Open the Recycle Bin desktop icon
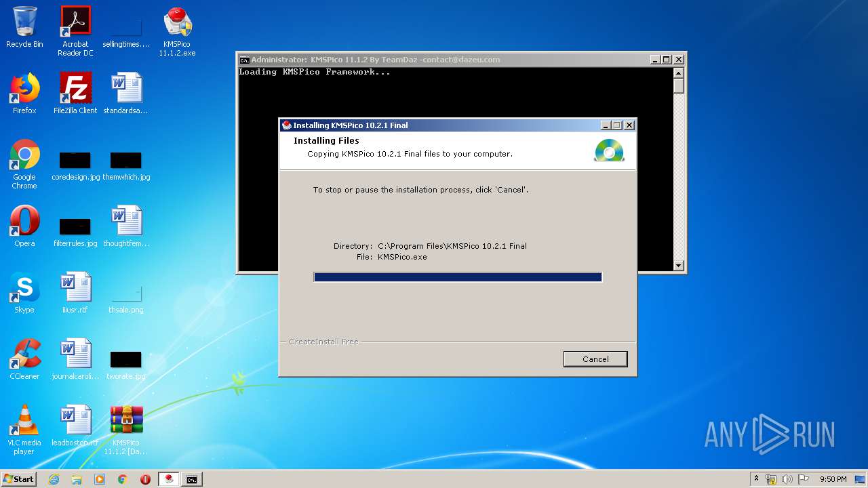Screen dimensions: 868x488 (x=24, y=27)
